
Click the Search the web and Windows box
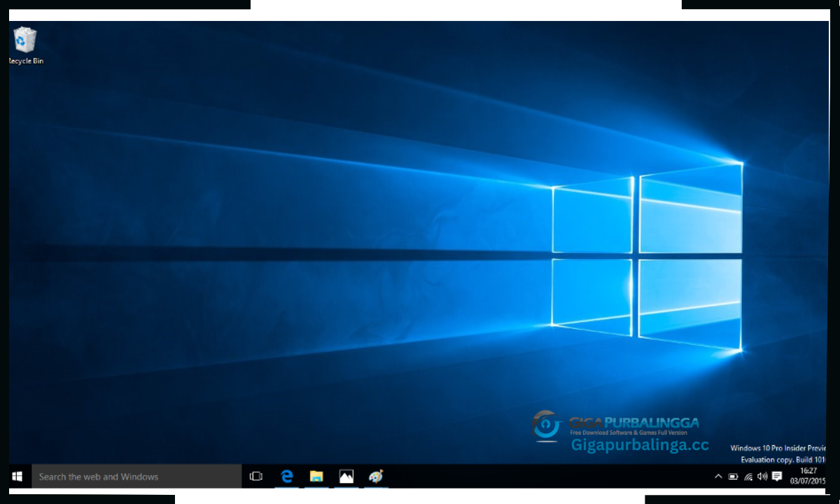[x=136, y=477]
